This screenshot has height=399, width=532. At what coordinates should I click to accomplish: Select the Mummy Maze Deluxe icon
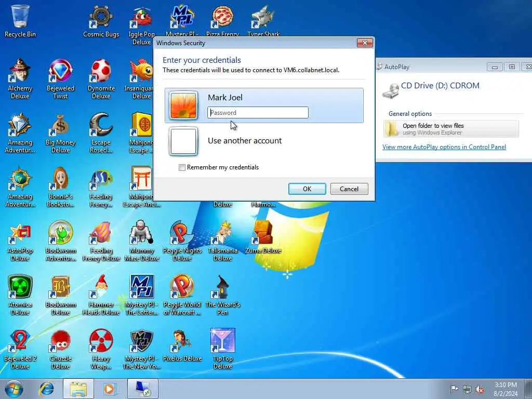[x=141, y=241]
